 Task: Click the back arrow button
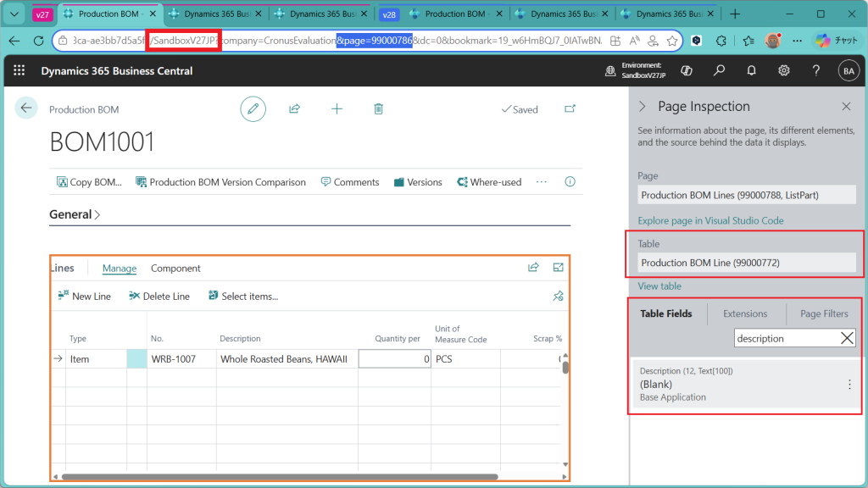(26, 108)
